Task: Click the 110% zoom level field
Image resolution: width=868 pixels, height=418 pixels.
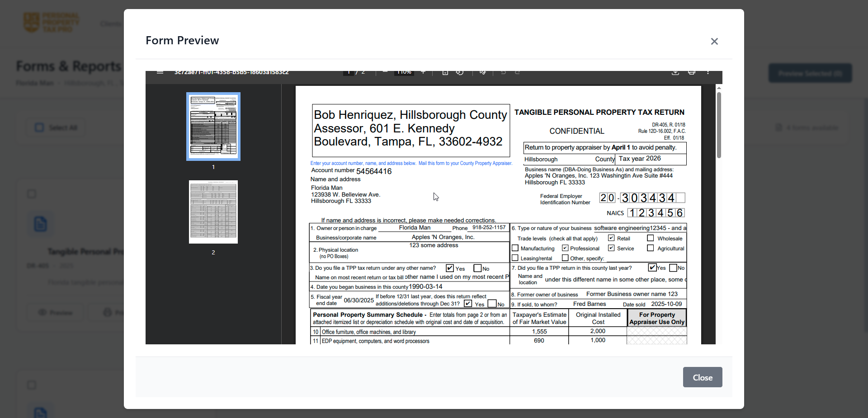Action: (404, 72)
